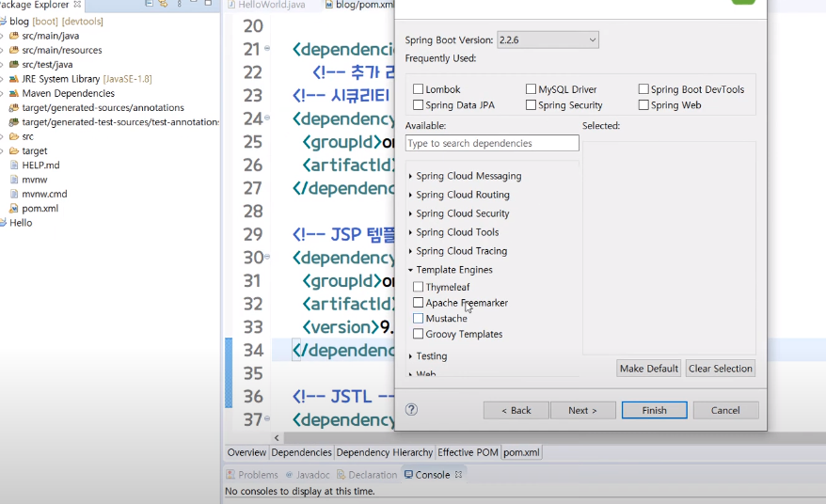Open the Spring Boot Version dropdown
This screenshot has height=504, width=826.
[548, 40]
